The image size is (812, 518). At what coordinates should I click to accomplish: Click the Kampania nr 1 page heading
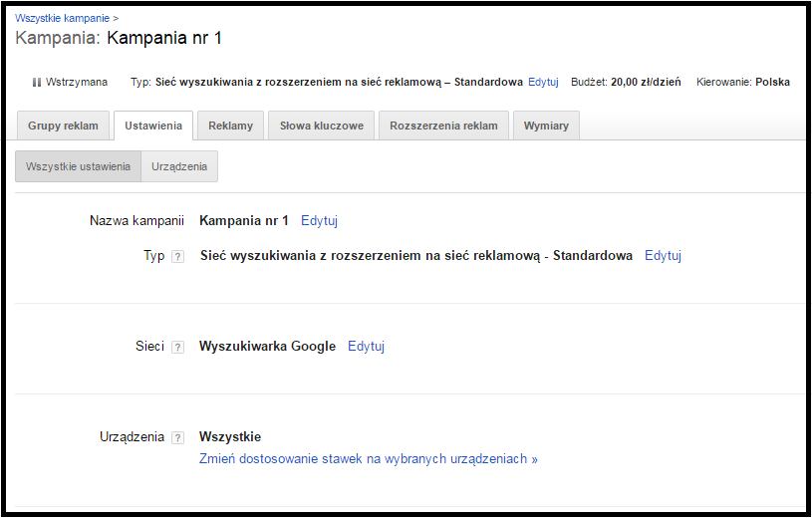[164, 38]
